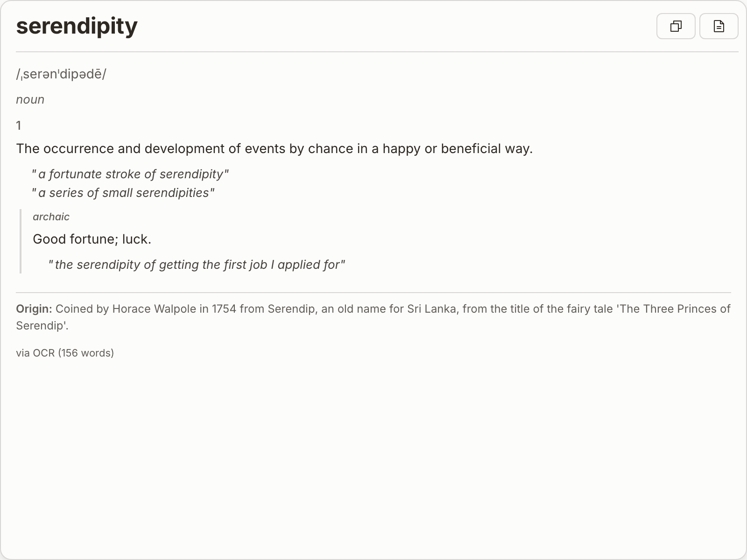Viewport: 747px width, 560px height.
Task: Click the 'noun' part-of-speech label
Action: click(30, 100)
